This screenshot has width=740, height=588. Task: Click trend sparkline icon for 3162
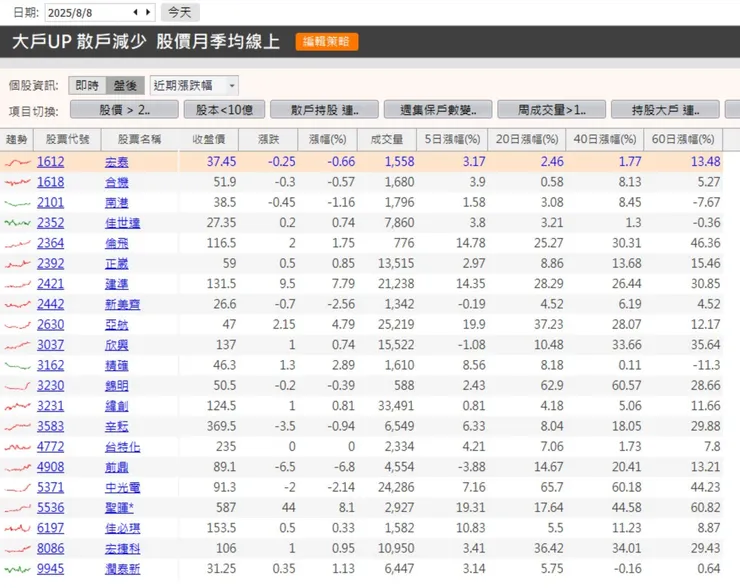[x=17, y=366]
